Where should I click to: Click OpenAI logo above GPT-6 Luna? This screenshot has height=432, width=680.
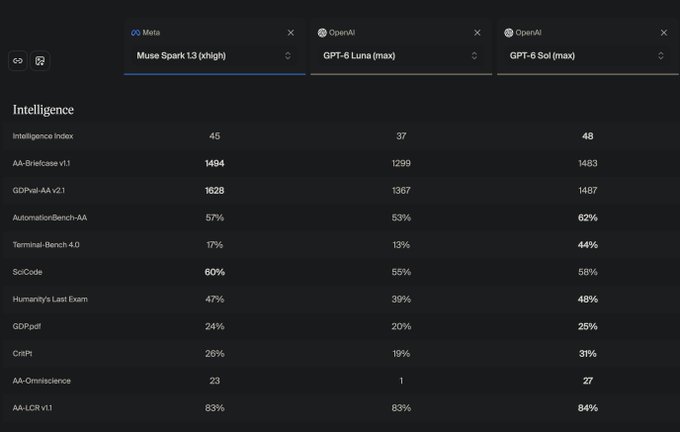(322, 33)
